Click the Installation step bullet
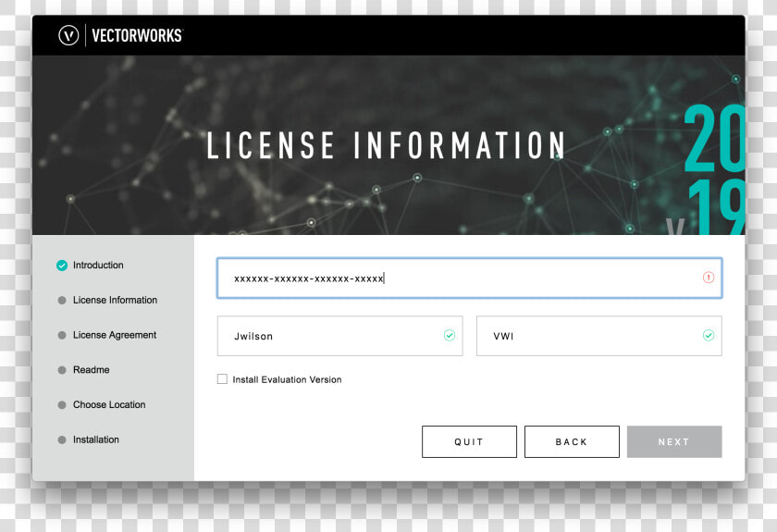Screen dimensions: 777x532 (x=62, y=439)
